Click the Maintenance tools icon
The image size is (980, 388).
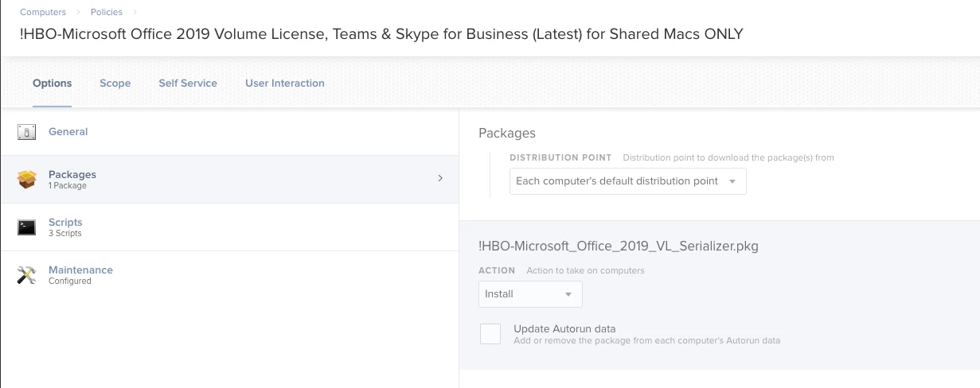click(x=27, y=275)
